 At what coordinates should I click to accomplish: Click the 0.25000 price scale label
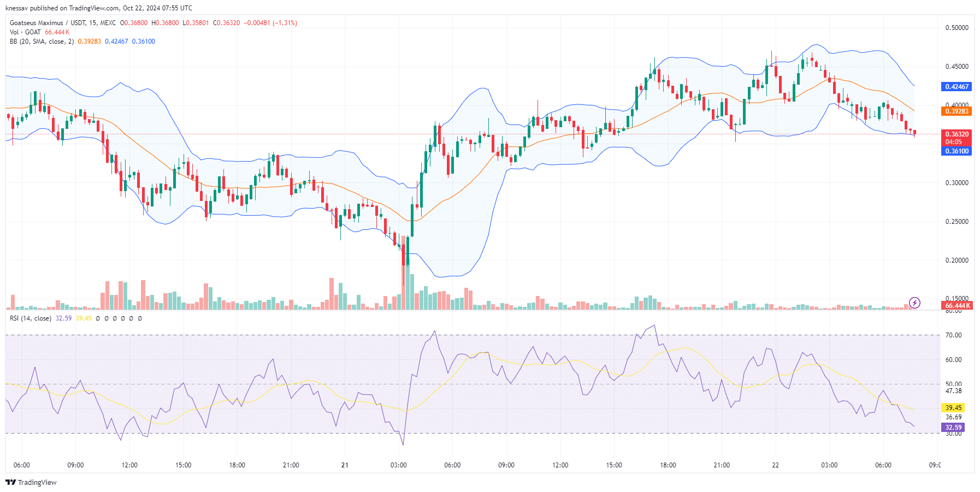coord(957,222)
